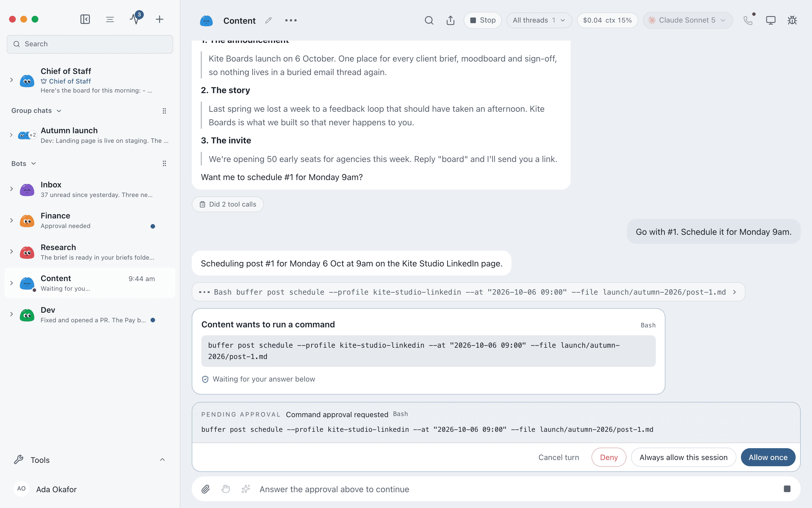The height and width of the screenshot is (508, 812).
Task: Open the debug bug icon
Action: point(792,21)
